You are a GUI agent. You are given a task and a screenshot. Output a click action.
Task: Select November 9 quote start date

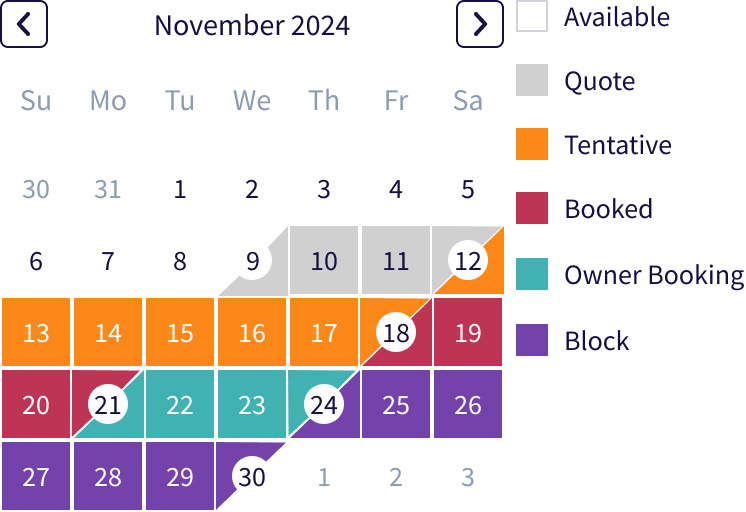[x=252, y=261]
